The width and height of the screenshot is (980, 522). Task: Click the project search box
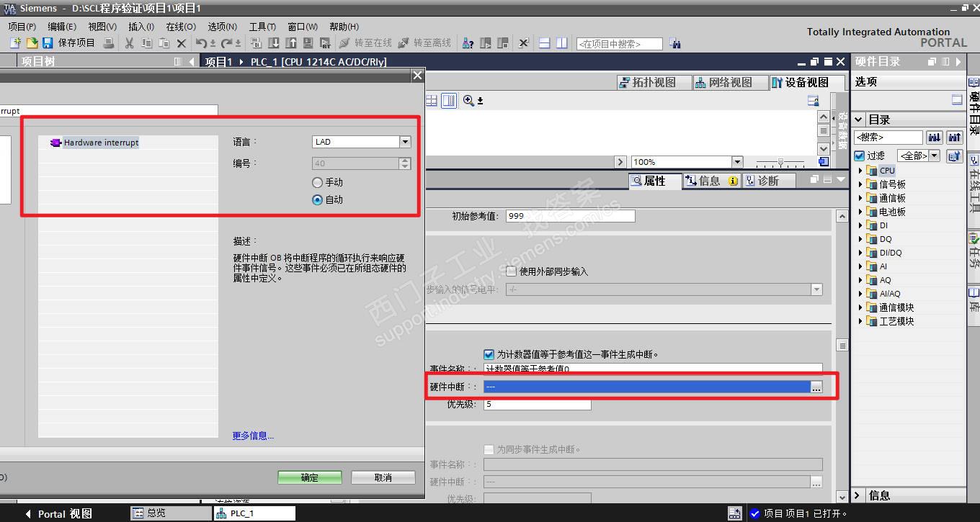point(619,44)
